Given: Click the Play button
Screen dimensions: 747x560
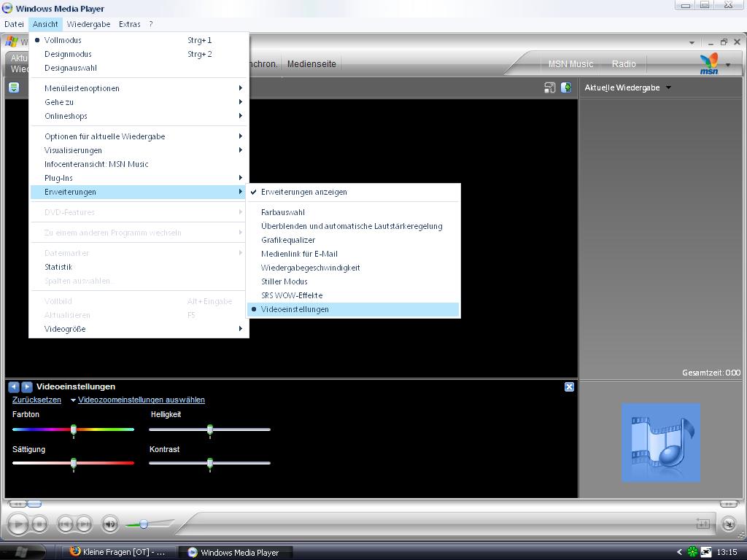Looking at the screenshot, I should click(x=18, y=524).
